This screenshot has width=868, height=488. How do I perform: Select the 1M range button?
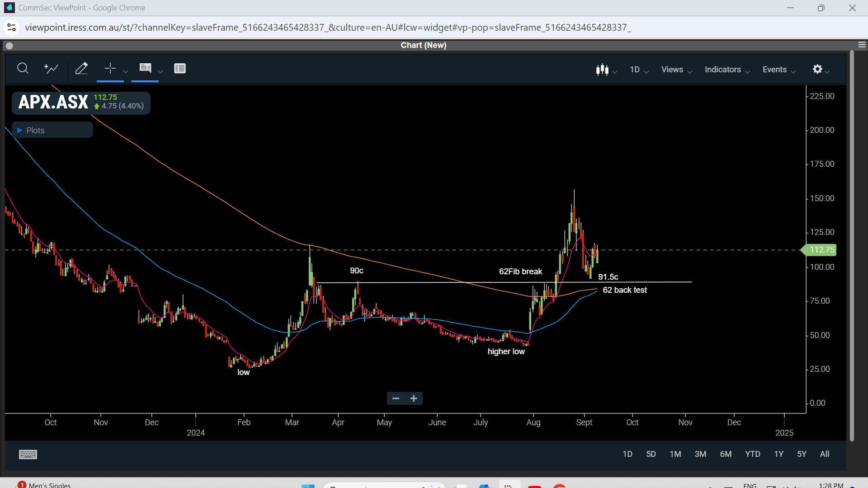coord(675,454)
